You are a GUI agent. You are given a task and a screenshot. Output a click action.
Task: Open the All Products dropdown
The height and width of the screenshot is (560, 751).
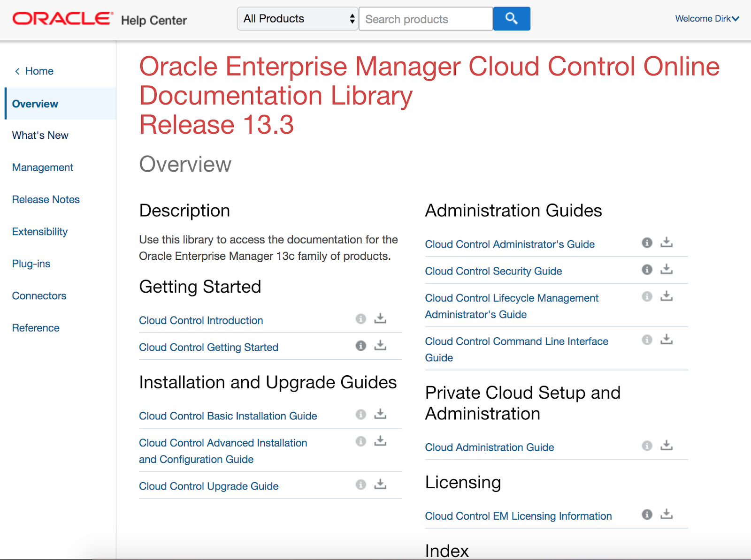tap(298, 19)
